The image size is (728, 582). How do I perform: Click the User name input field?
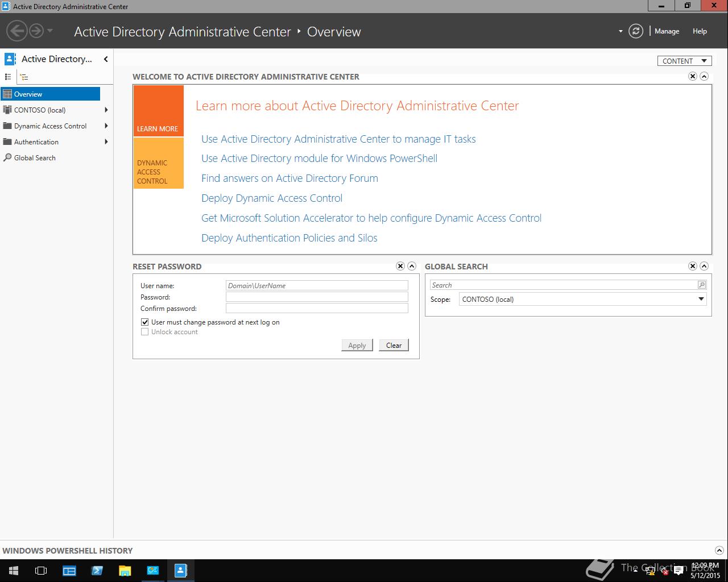pos(317,285)
